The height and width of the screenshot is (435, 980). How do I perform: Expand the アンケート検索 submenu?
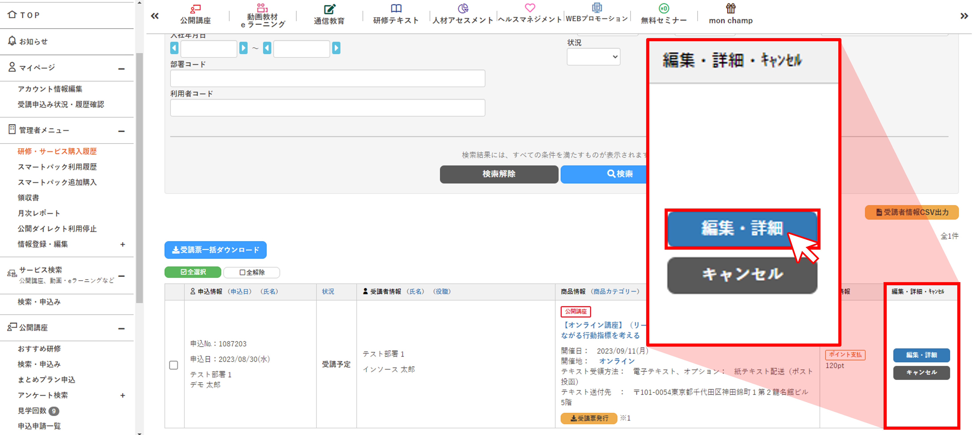coord(122,395)
